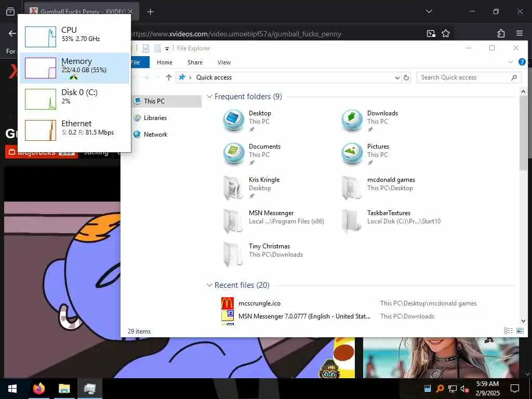
Task: Select the Ethernet row in Task Manager
Action: point(74,130)
